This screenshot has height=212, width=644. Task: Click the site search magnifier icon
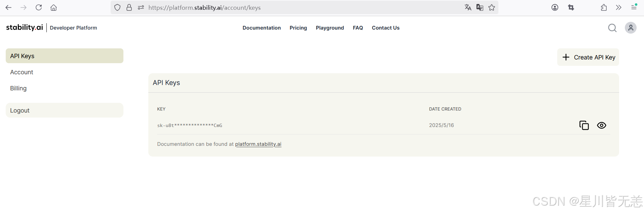pos(612,28)
